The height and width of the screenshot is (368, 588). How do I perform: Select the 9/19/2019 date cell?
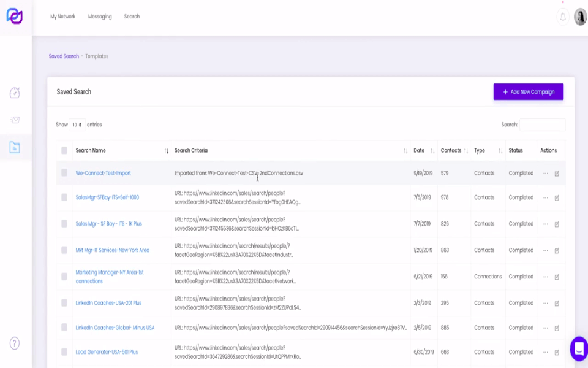pyautogui.click(x=423, y=173)
